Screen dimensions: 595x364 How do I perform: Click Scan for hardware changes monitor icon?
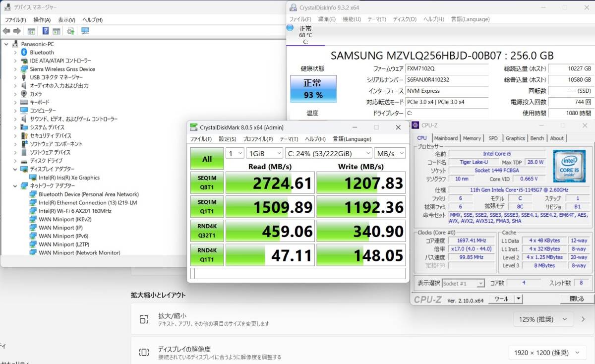click(85, 31)
